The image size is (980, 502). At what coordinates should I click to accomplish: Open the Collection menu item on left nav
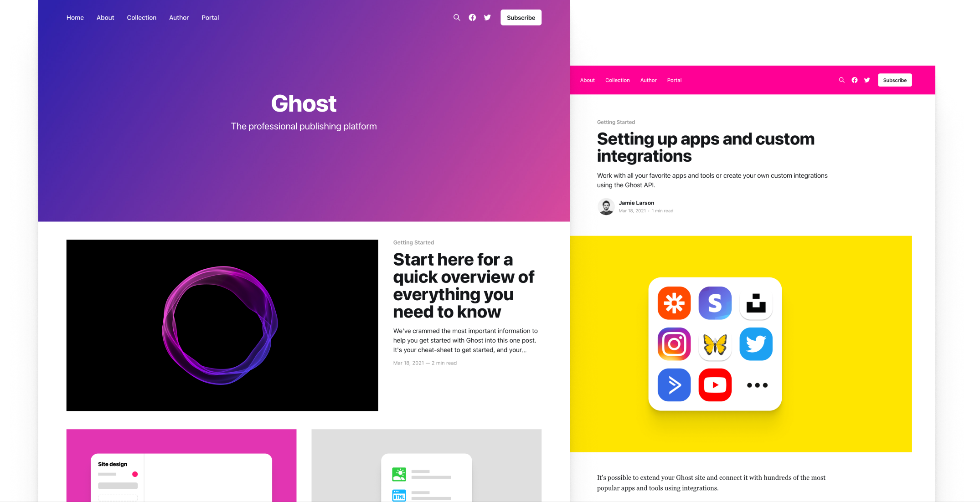tap(142, 17)
